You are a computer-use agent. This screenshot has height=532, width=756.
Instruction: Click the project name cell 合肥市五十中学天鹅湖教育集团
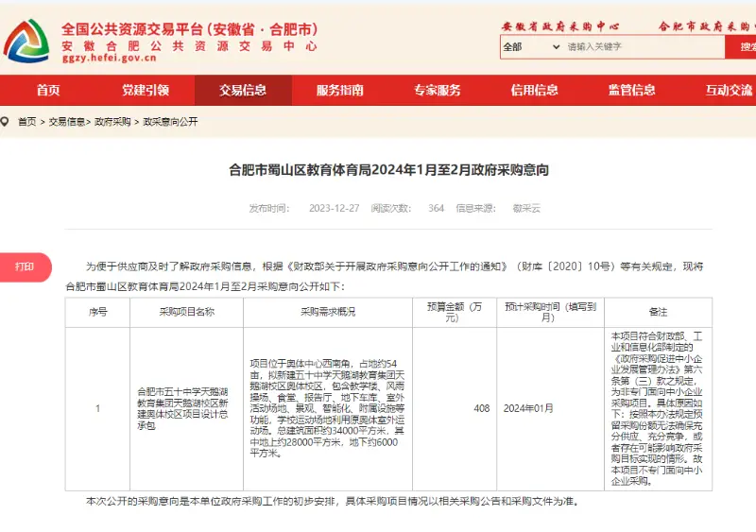[x=186, y=408]
